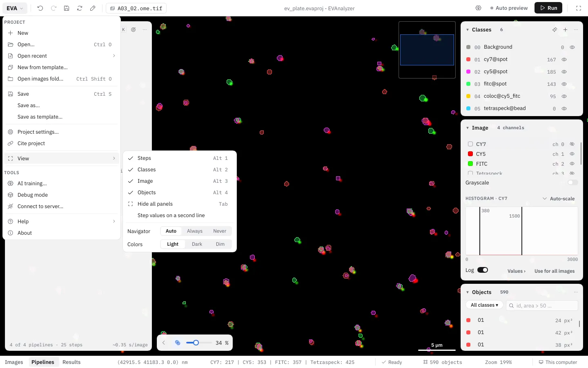The height and width of the screenshot is (368, 588).
Task: Click the theme icon left of Auto preview
Action: click(479, 8)
